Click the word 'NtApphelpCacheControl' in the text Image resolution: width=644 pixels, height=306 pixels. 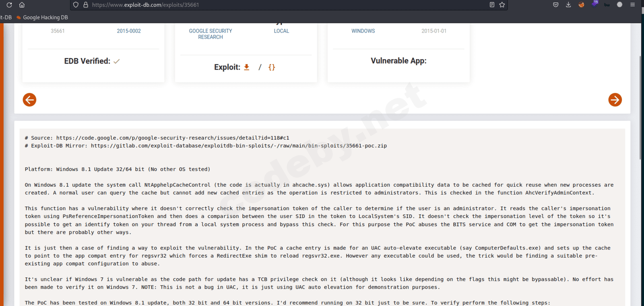pos(178,185)
